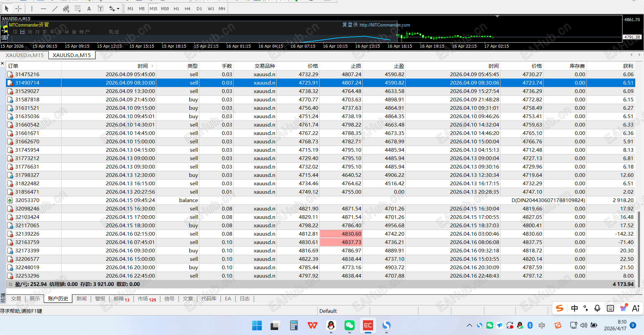This screenshot has height=335, width=644.
Task: Switch to the 交易 terminal tab
Action: (x=16, y=299)
